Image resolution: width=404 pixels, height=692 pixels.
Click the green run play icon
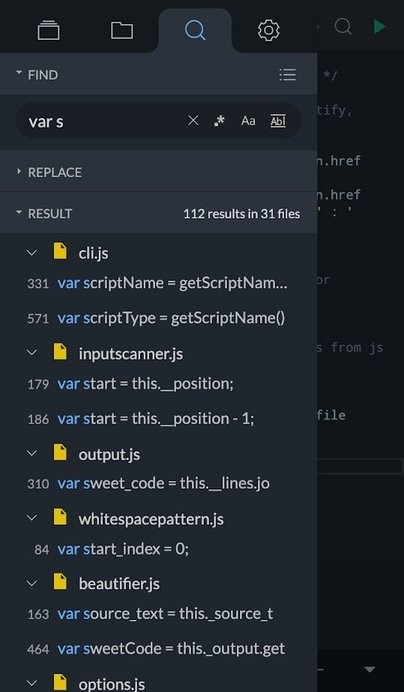click(x=378, y=26)
